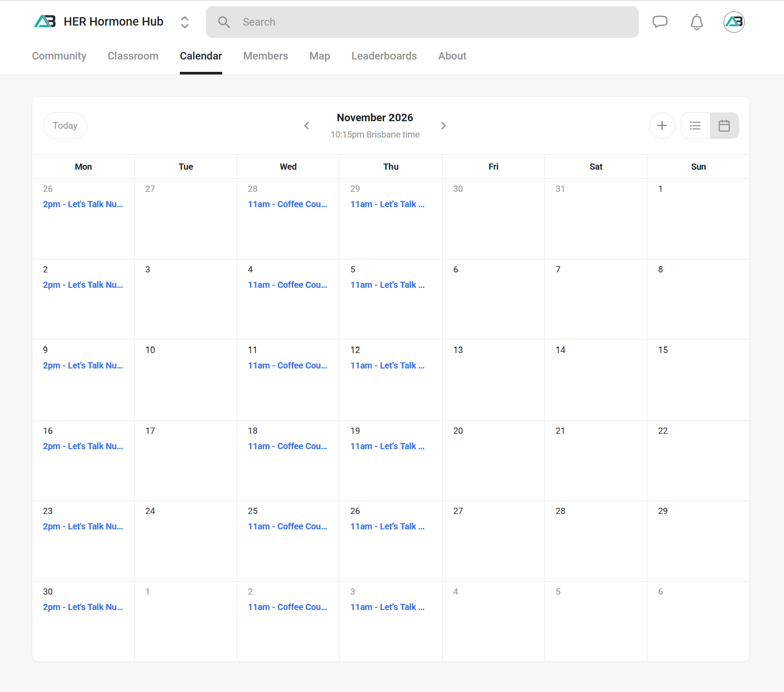
Task: Open 11am Let's Talk event on November 5
Action: coord(387,285)
